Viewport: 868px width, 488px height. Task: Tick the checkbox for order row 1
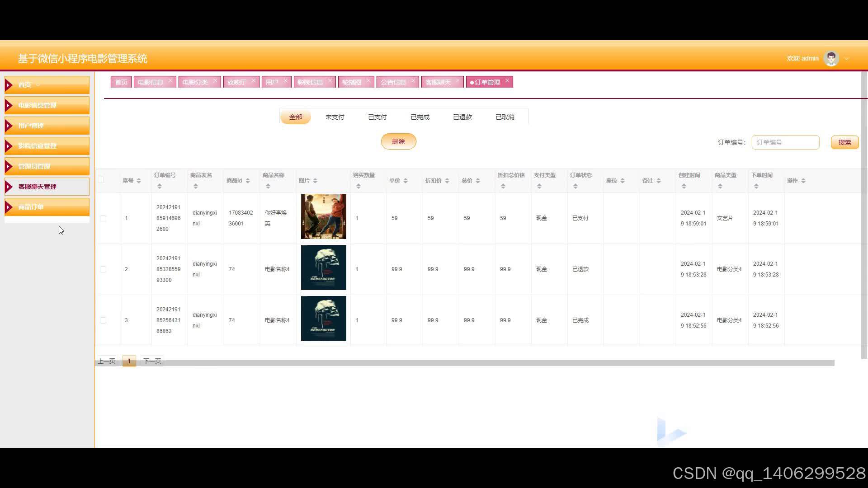point(103,218)
